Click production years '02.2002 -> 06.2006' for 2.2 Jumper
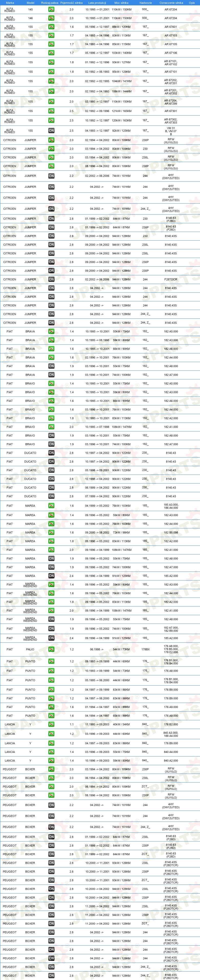The width and height of the screenshot is (200, 980). (x=97, y=176)
